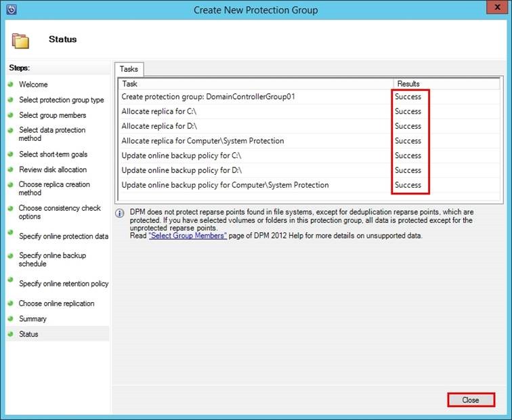Screen dimensions: 512x420
Task: Select the Review disk allocation step
Action: click(x=53, y=169)
